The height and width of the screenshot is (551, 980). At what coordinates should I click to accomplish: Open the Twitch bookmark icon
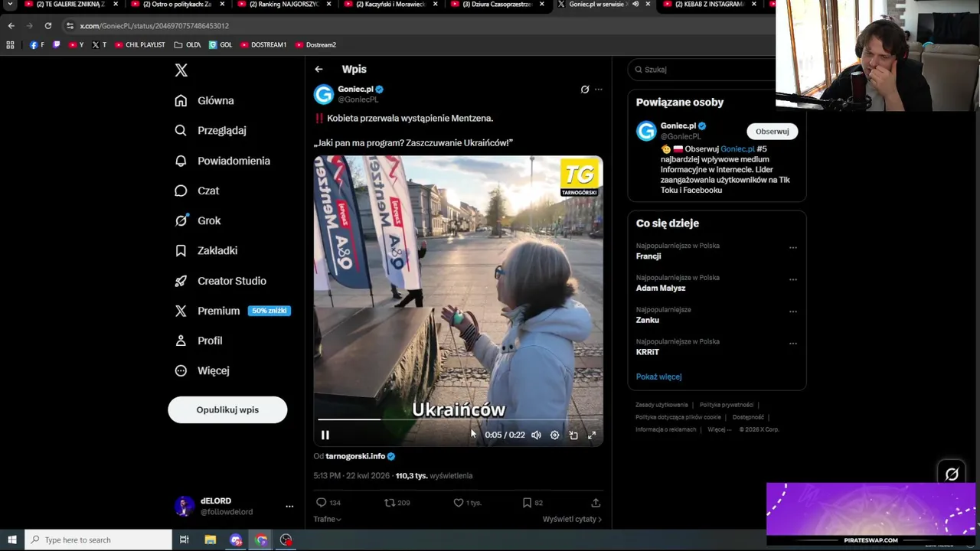click(x=56, y=44)
